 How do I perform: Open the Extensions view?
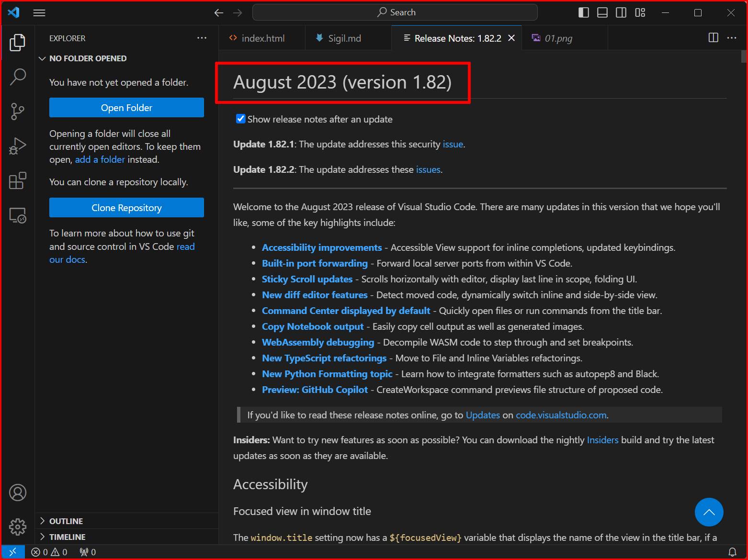pyautogui.click(x=18, y=180)
